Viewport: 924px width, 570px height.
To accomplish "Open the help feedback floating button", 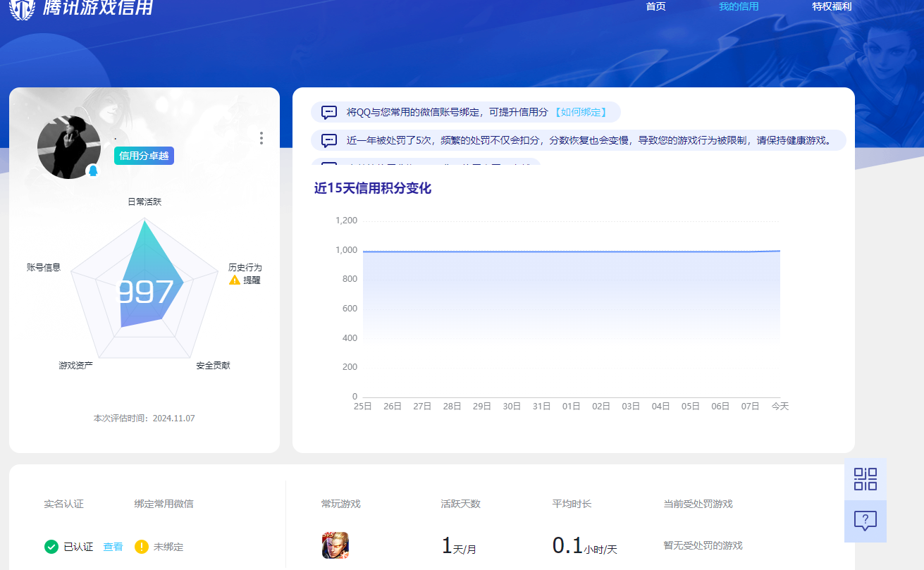I will (866, 521).
